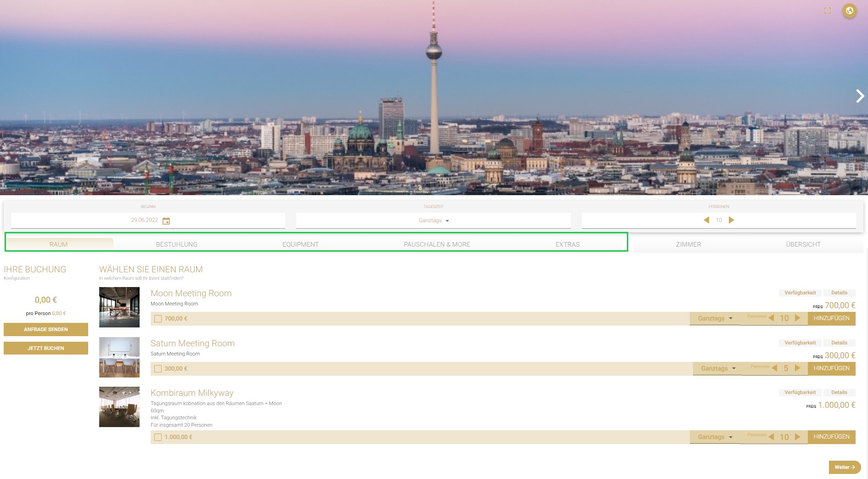Add Moon Meeting Room via Hinzufügen
868x479 pixels.
tap(832, 318)
